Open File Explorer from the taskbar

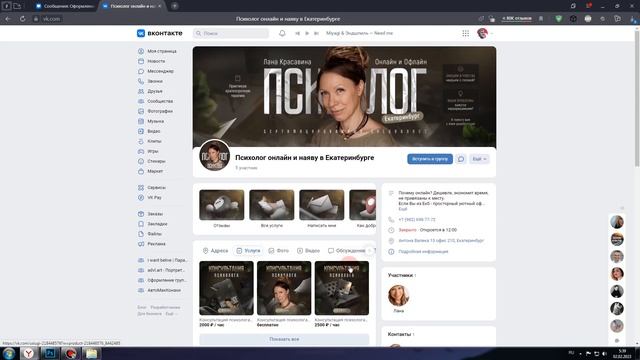tap(91, 353)
